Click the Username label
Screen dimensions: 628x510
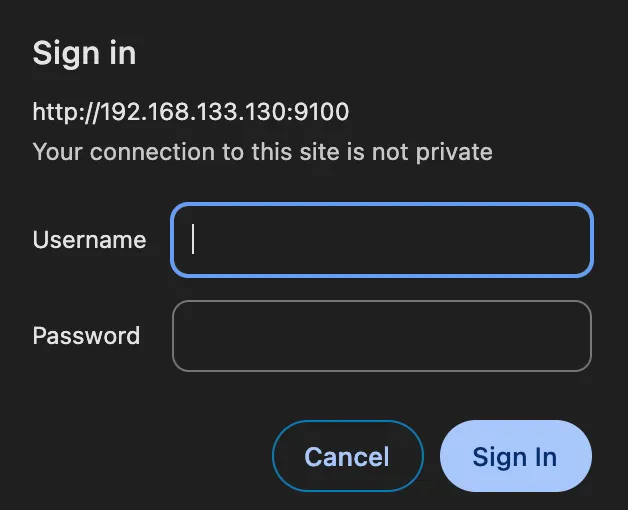(89, 240)
